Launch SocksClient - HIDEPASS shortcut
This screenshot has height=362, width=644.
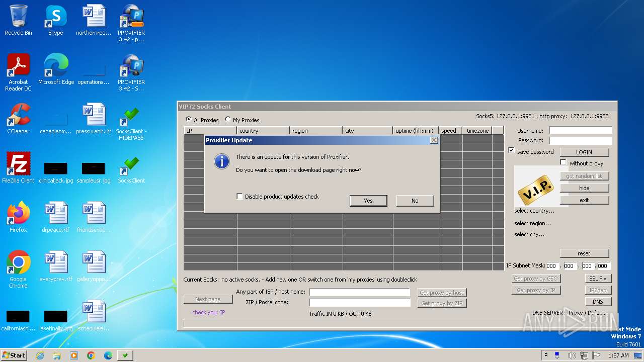click(131, 122)
